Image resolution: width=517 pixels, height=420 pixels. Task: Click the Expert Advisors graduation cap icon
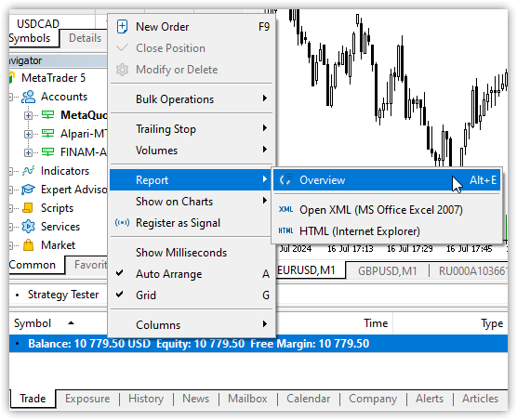coord(28,190)
